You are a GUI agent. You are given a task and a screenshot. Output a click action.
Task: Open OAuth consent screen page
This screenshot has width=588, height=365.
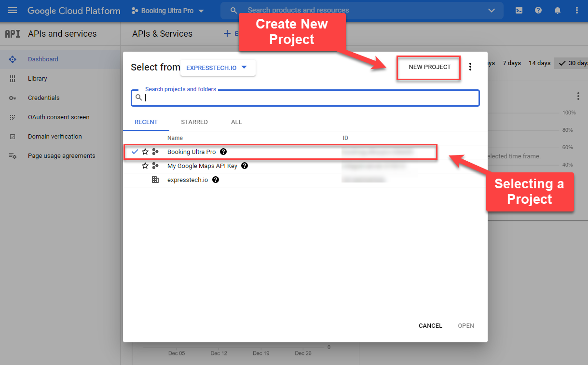(x=59, y=117)
